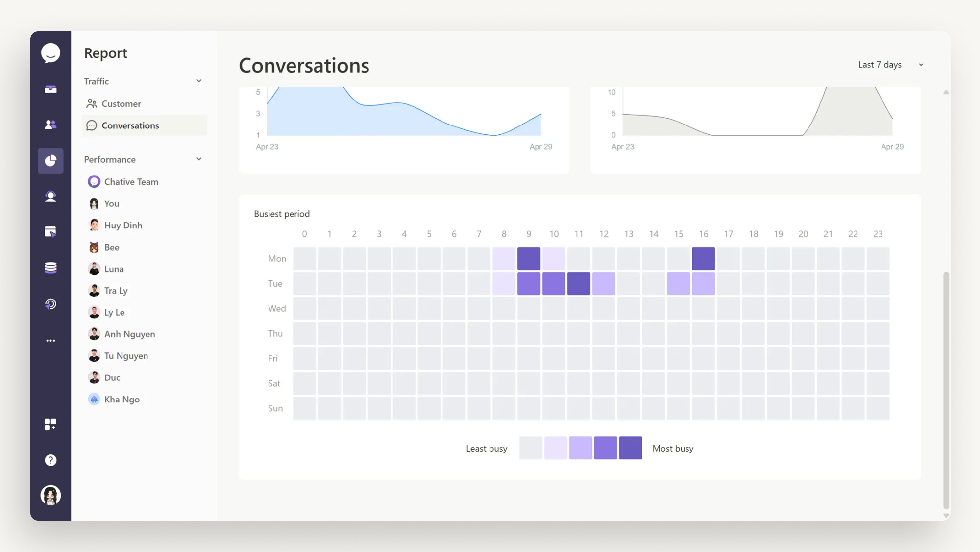Open the three-dots more icon
Image resolution: width=980 pixels, height=552 pixels.
pyautogui.click(x=50, y=340)
